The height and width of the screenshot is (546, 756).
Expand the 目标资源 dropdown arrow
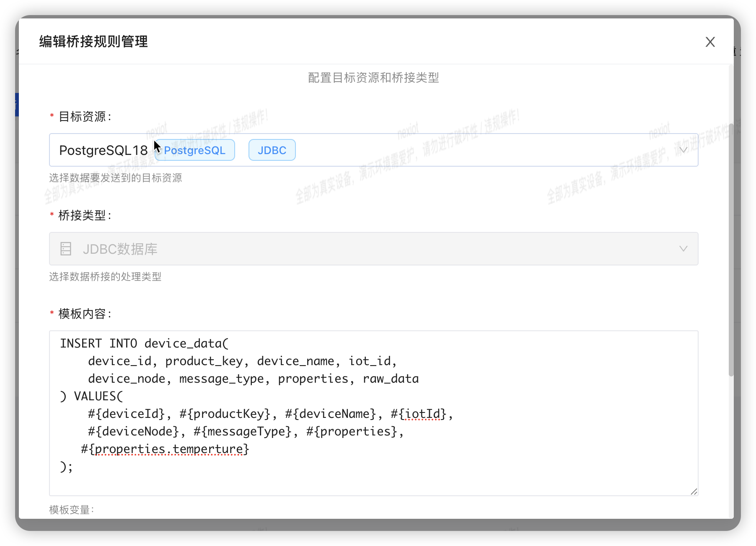pyautogui.click(x=683, y=150)
